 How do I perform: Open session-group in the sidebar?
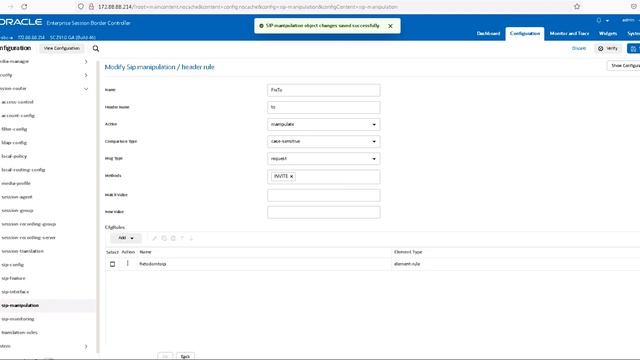(x=18, y=211)
